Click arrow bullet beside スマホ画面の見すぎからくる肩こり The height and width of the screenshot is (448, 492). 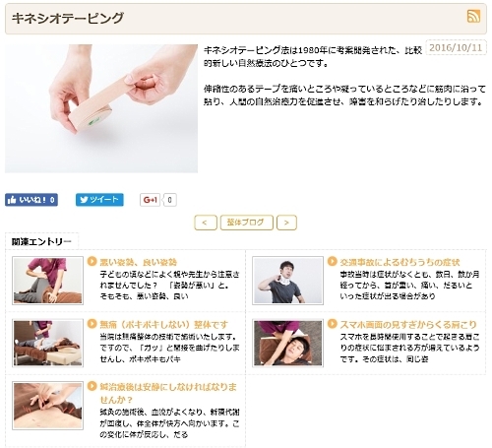(x=333, y=324)
